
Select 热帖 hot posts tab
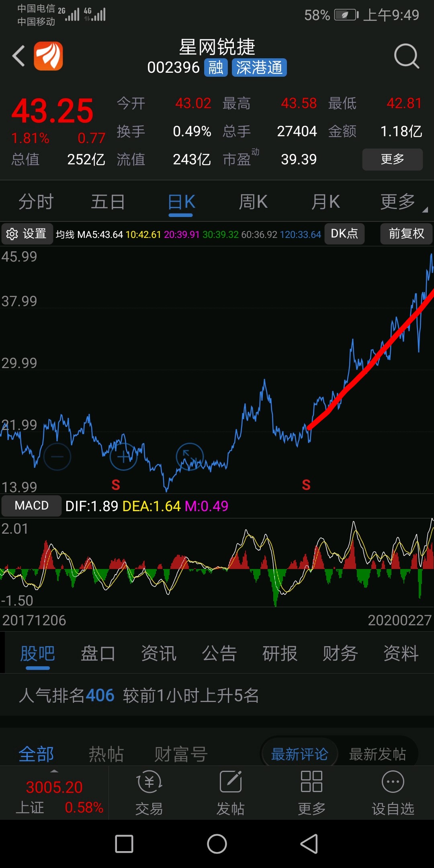tap(106, 754)
